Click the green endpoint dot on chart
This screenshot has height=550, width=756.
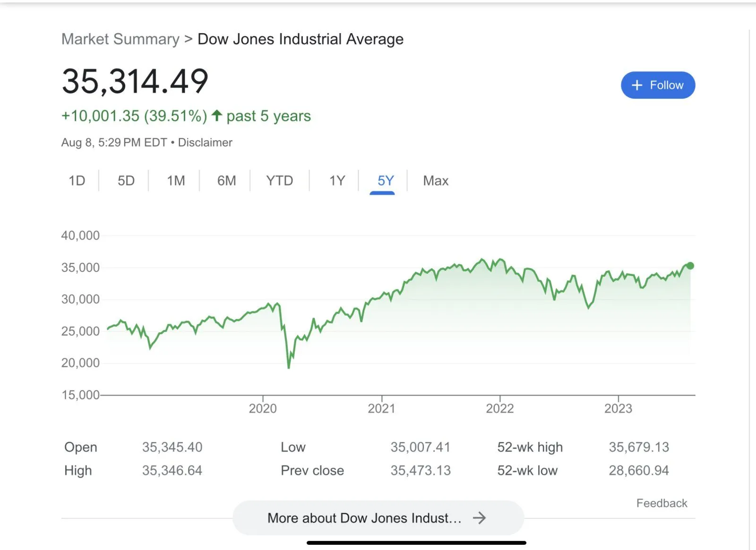coord(690,266)
